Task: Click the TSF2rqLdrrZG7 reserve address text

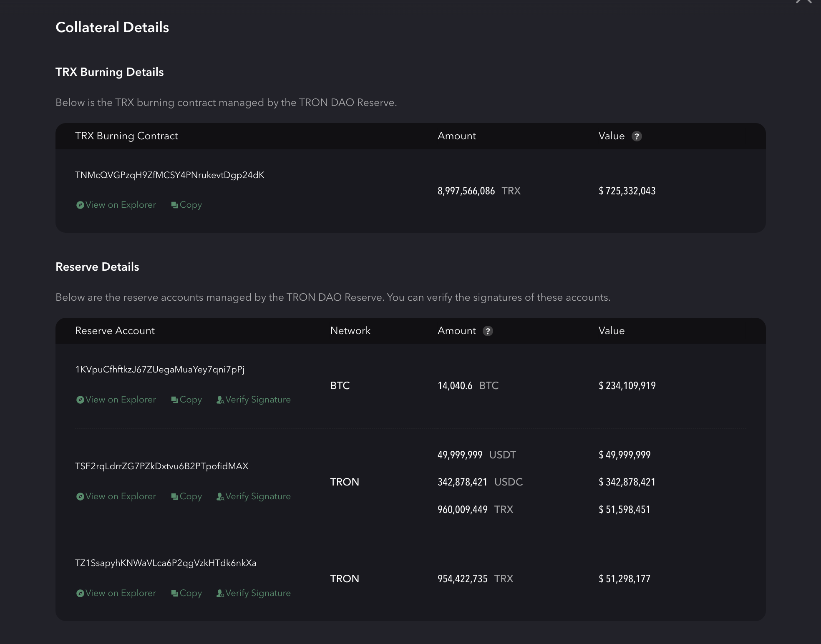Action: (x=161, y=466)
